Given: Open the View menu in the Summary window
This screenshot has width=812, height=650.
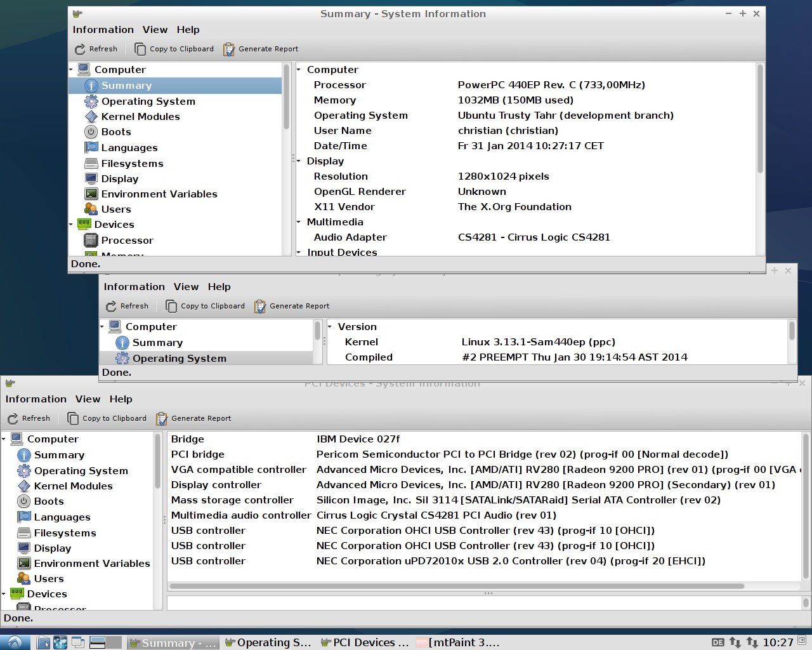Looking at the screenshot, I should tap(155, 30).
